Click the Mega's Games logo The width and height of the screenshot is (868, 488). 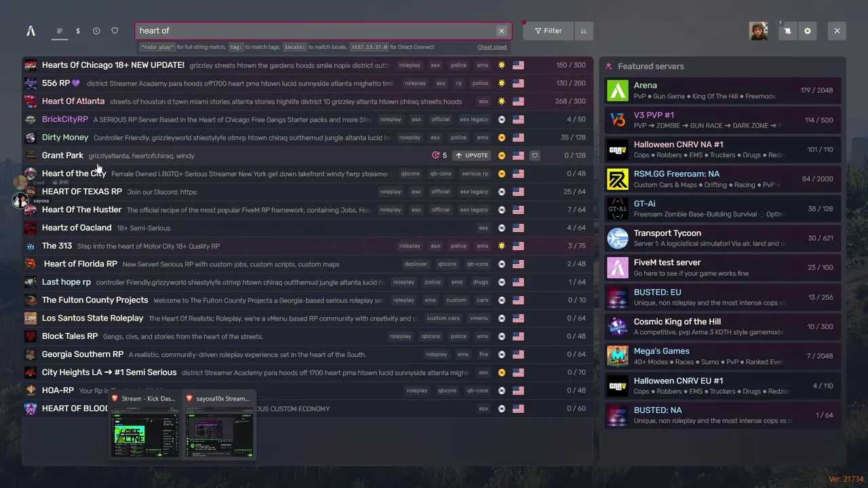(618, 356)
